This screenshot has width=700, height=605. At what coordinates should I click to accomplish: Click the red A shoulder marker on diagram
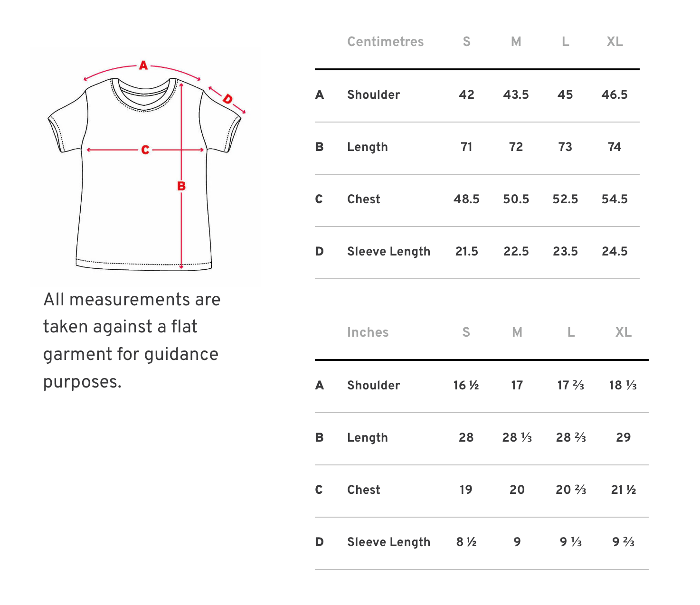[143, 66]
